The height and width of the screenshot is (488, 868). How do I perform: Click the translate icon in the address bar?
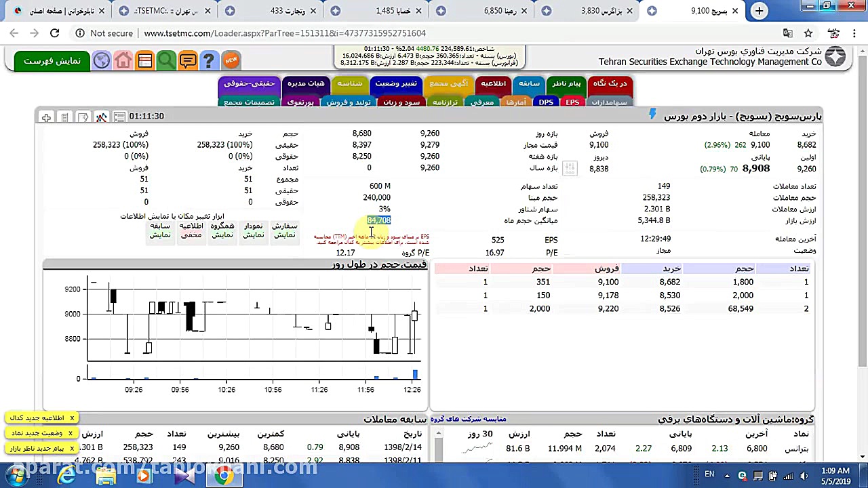coord(787,33)
